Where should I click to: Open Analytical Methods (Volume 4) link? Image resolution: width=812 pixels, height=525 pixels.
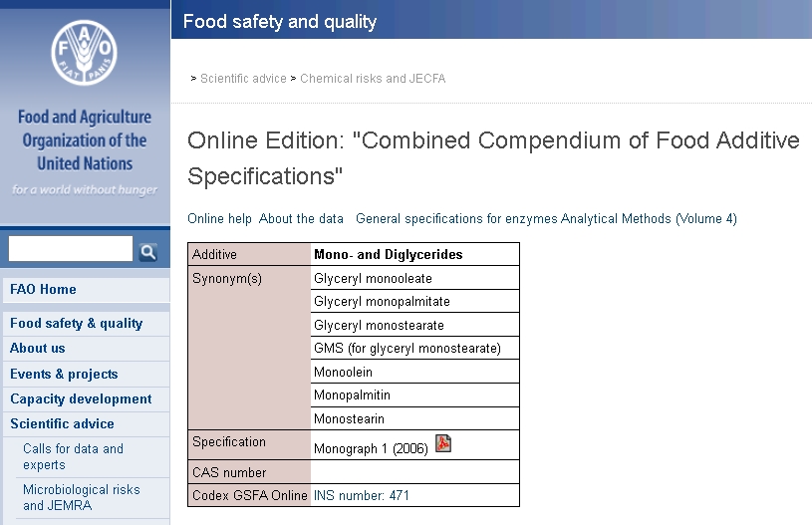point(649,219)
